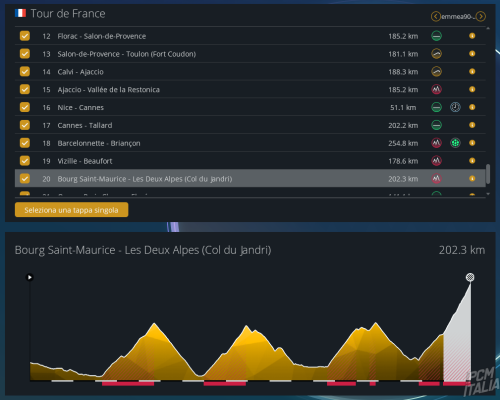Click mountain icon for Vizille - Beaufort
This screenshot has height=400, width=500.
coord(436,161)
